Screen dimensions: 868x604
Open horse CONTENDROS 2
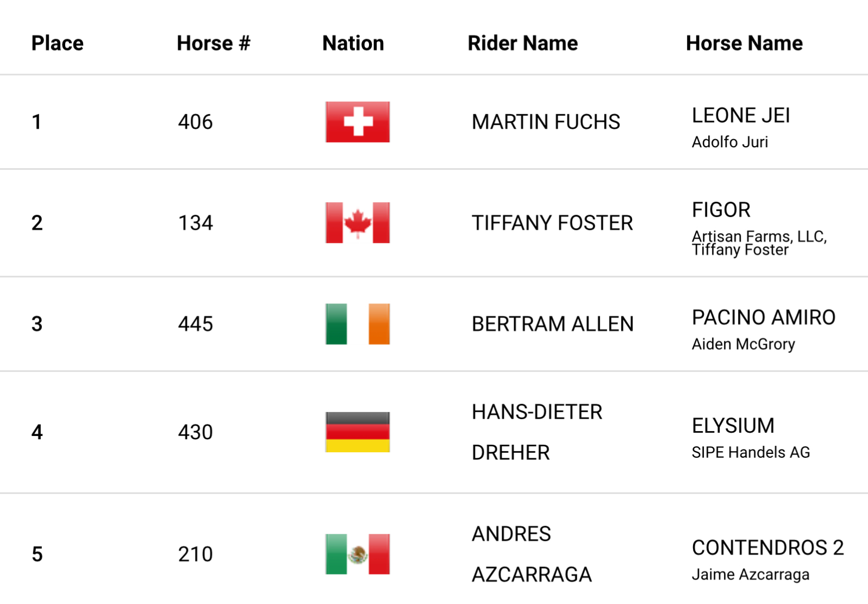[768, 547]
